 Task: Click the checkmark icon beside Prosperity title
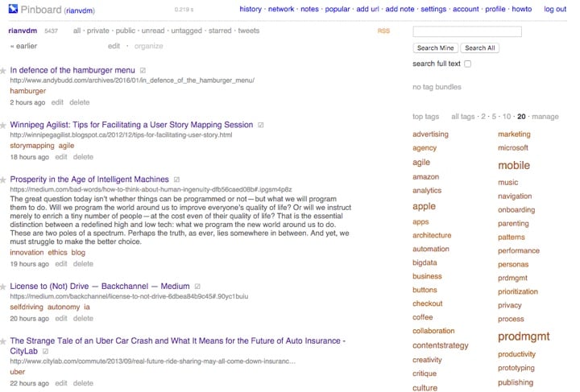[x=176, y=179]
